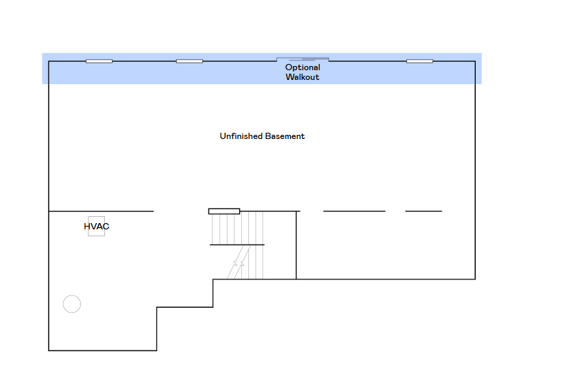Click the staircase direction arrow
The width and height of the screenshot is (571, 392).
pos(239,264)
